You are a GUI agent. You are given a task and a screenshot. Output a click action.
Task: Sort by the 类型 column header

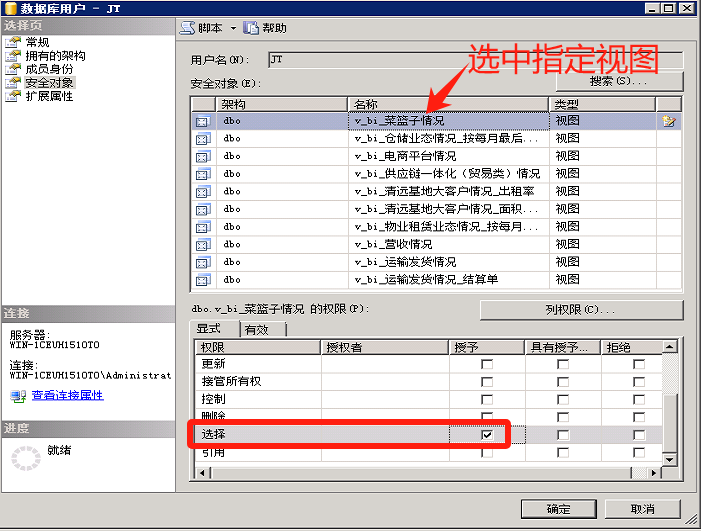coord(602,105)
